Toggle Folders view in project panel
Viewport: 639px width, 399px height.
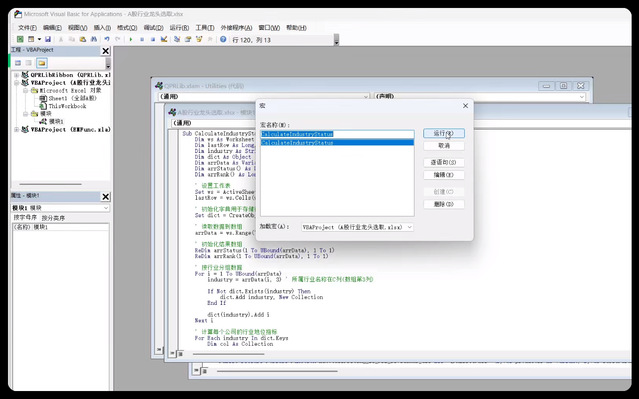coord(42,63)
